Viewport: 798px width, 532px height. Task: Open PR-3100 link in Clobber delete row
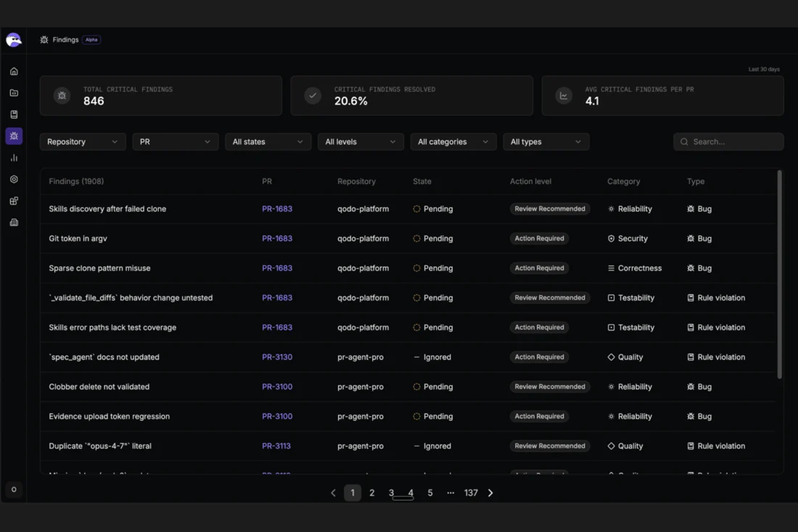point(277,386)
